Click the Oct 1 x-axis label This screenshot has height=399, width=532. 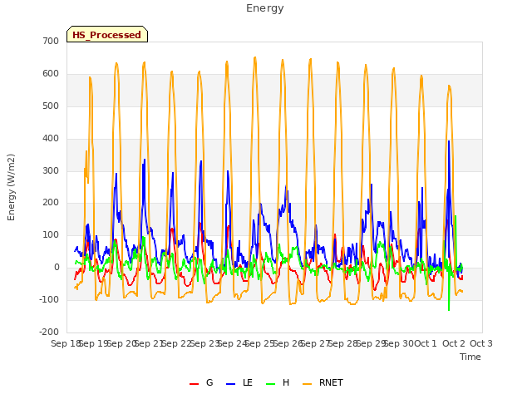point(426,343)
